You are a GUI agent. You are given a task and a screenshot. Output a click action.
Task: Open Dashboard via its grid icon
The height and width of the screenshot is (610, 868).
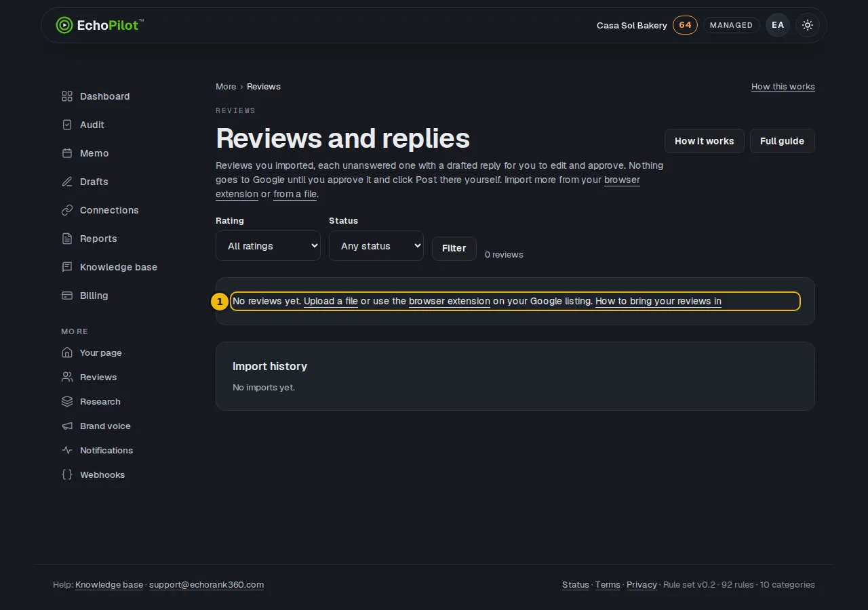coord(67,96)
